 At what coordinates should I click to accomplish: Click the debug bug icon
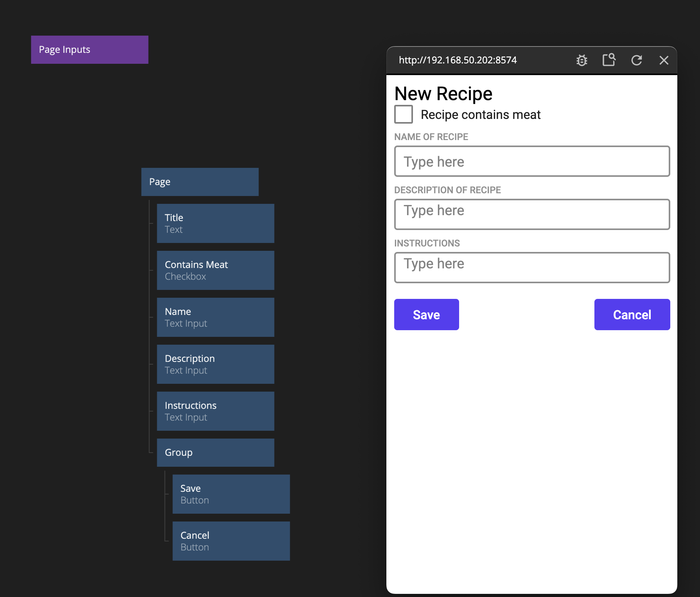click(x=582, y=60)
